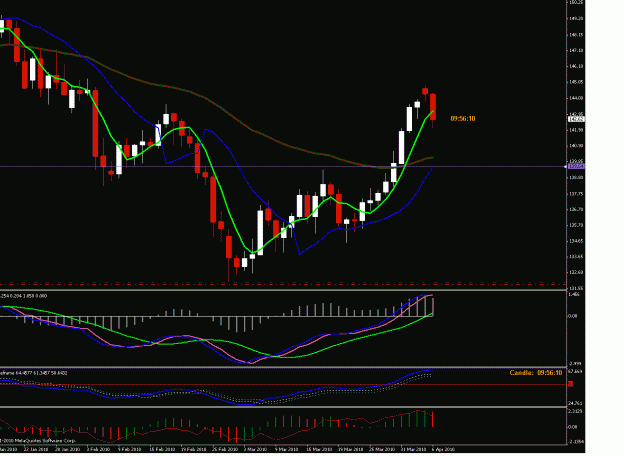Click the 146.10 price axis label
The image size is (625, 456).
tap(577, 66)
